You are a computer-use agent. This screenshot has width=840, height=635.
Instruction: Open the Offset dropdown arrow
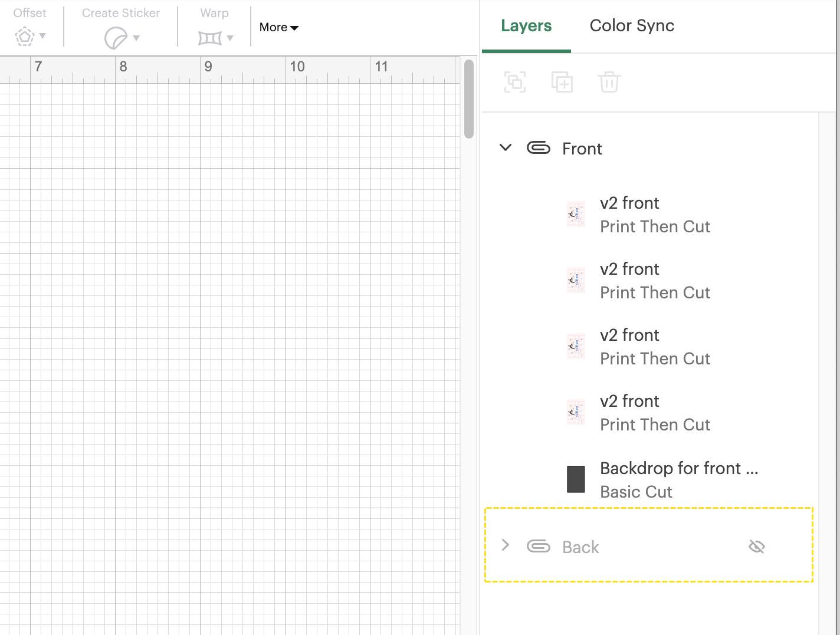point(42,37)
